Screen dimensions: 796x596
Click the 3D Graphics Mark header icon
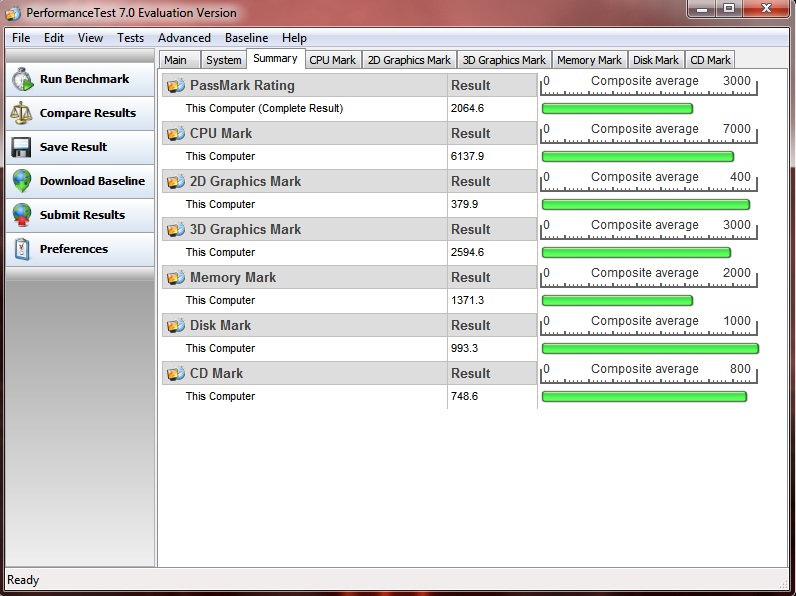[x=176, y=229]
